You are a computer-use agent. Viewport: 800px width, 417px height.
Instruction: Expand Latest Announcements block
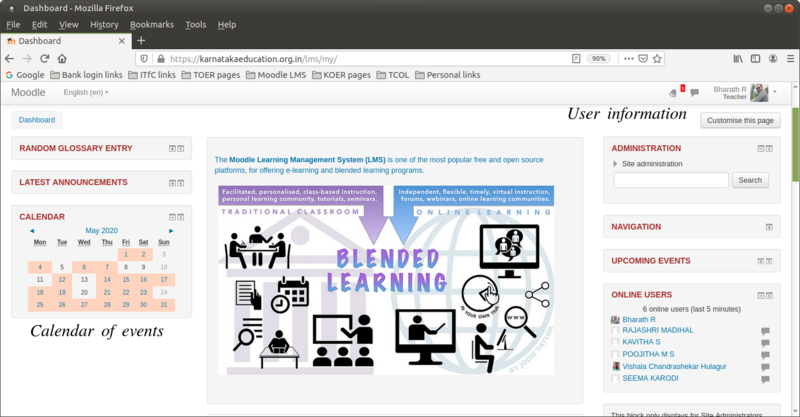172,183
